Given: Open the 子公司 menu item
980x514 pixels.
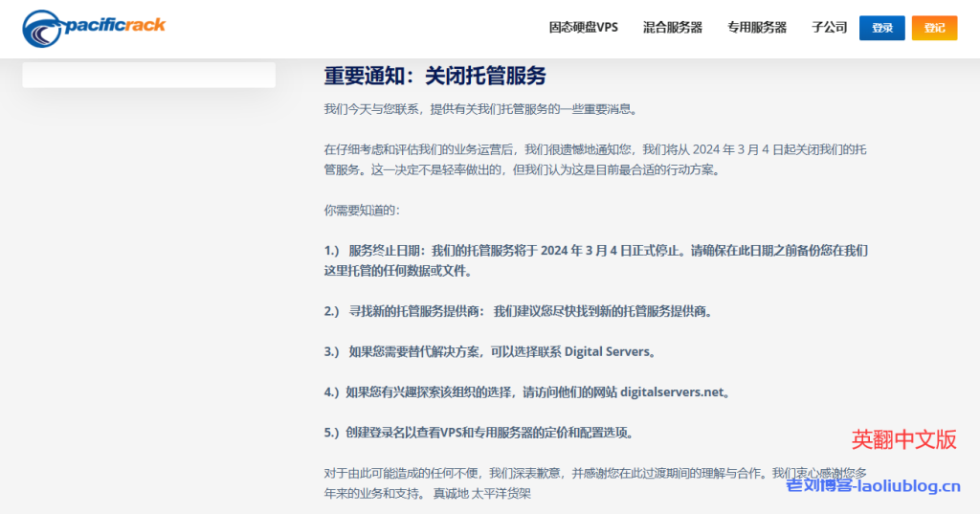Looking at the screenshot, I should 830,28.
